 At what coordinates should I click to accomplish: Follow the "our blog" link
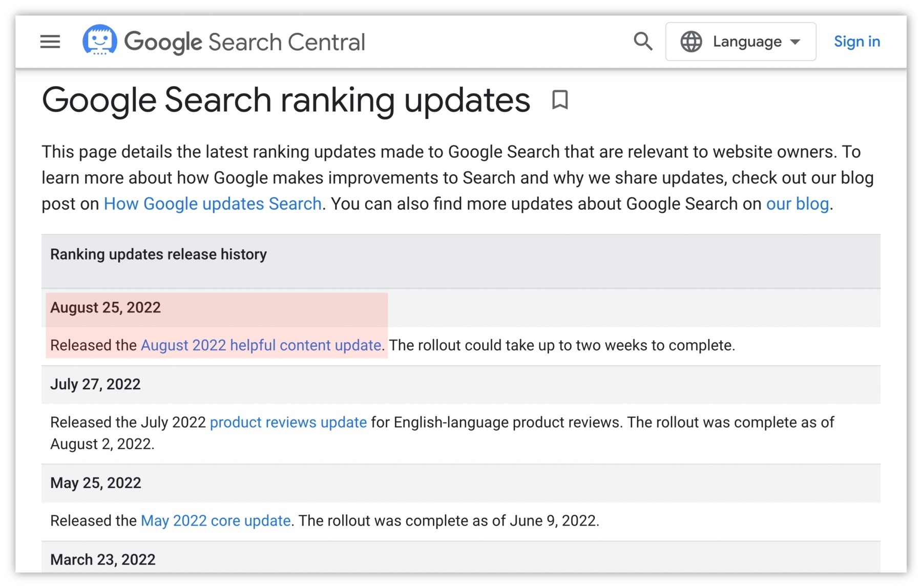pos(797,204)
